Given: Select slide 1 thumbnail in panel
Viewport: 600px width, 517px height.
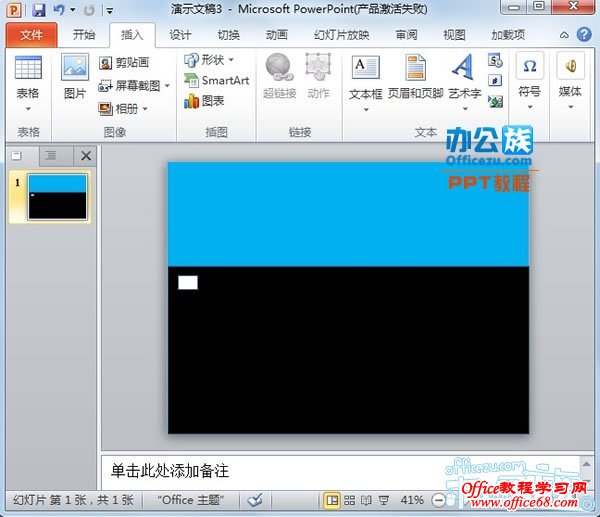Looking at the screenshot, I should (x=56, y=196).
